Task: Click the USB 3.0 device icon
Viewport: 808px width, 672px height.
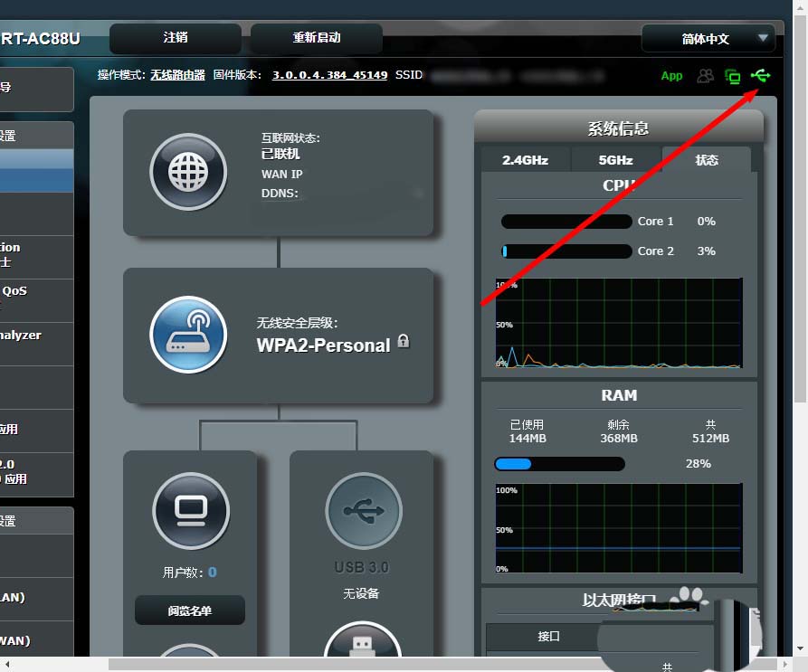Action: [x=364, y=511]
